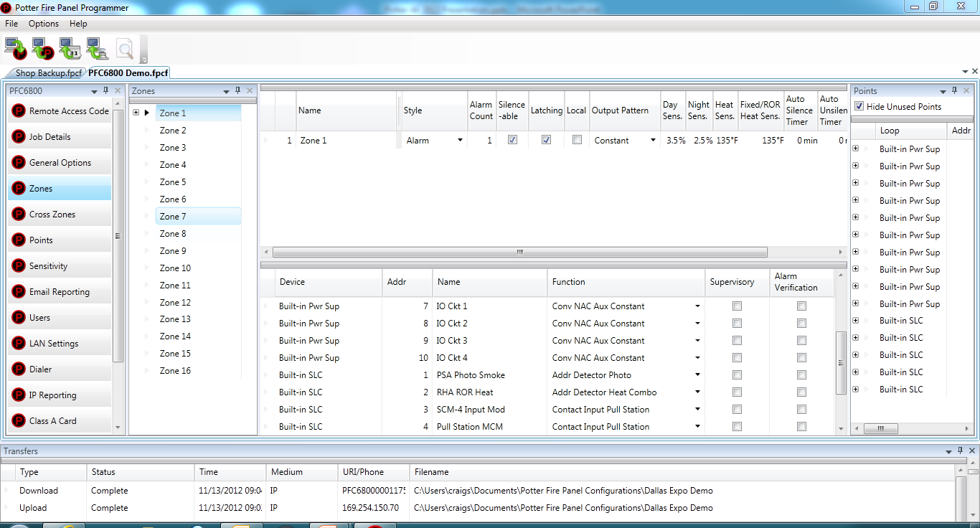Expand the Zone 1 tree node

click(x=136, y=113)
